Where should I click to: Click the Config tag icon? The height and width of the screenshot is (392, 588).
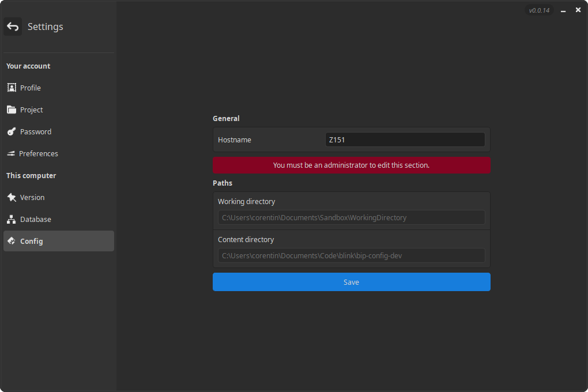coord(12,241)
